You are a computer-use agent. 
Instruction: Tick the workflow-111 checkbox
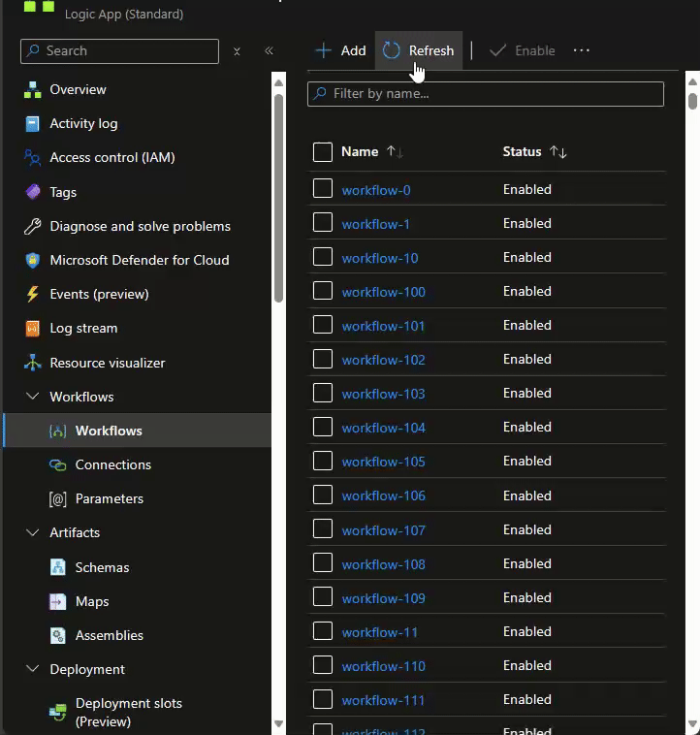point(323,699)
